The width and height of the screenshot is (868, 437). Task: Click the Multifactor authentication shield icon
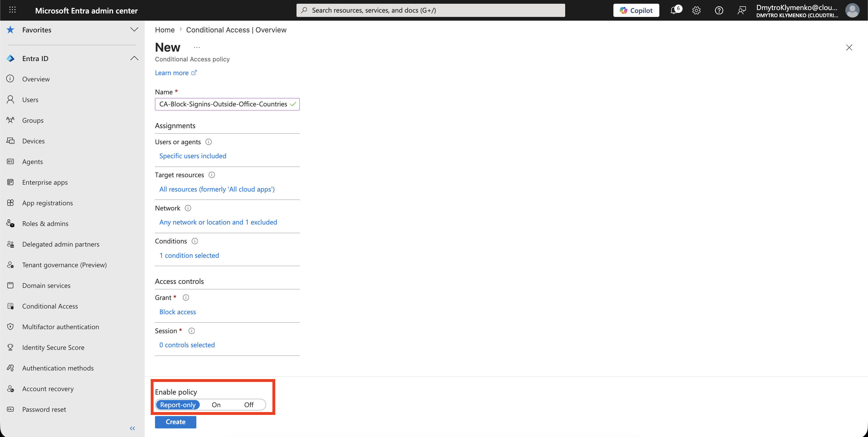(x=10, y=327)
